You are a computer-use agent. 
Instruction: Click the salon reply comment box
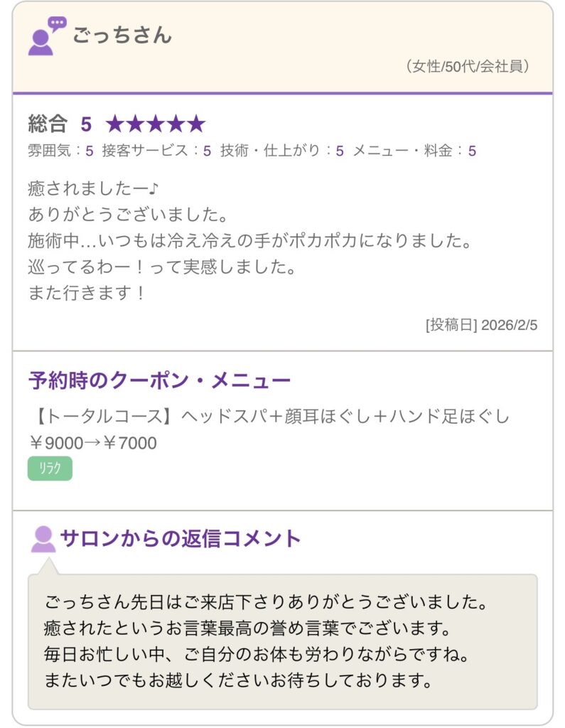tap(282, 641)
